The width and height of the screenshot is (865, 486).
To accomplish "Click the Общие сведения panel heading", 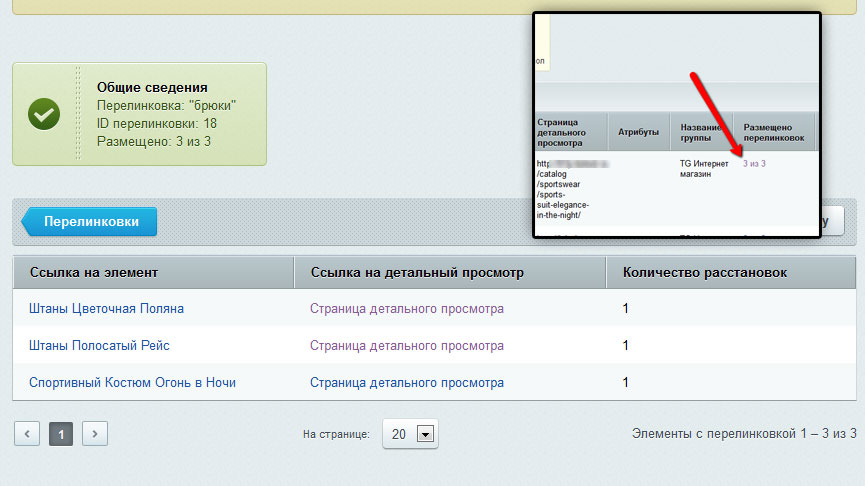I will pos(159,87).
